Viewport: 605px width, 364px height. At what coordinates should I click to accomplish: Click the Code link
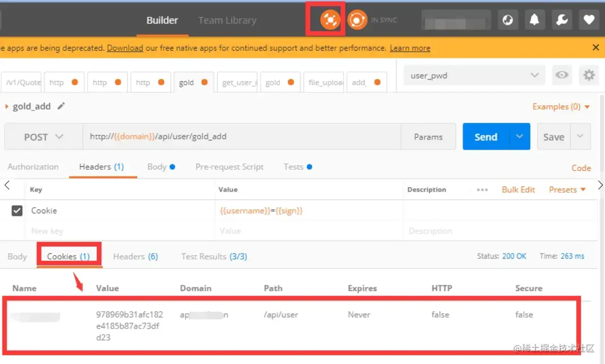tap(581, 168)
